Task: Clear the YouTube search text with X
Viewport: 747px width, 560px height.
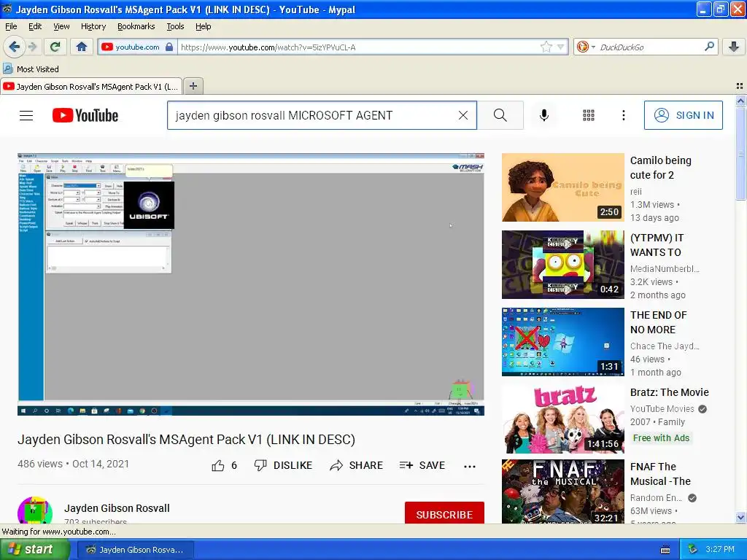Action: 463,115
